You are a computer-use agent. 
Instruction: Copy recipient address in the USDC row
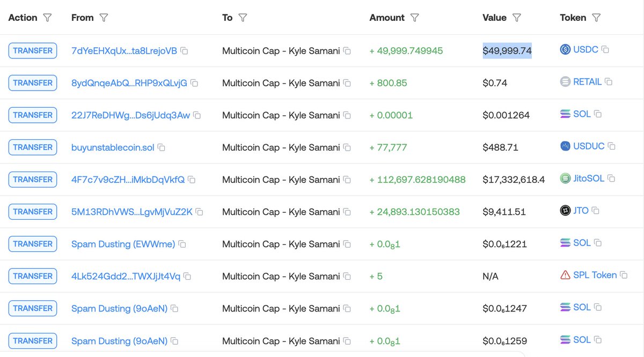tap(347, 51)
